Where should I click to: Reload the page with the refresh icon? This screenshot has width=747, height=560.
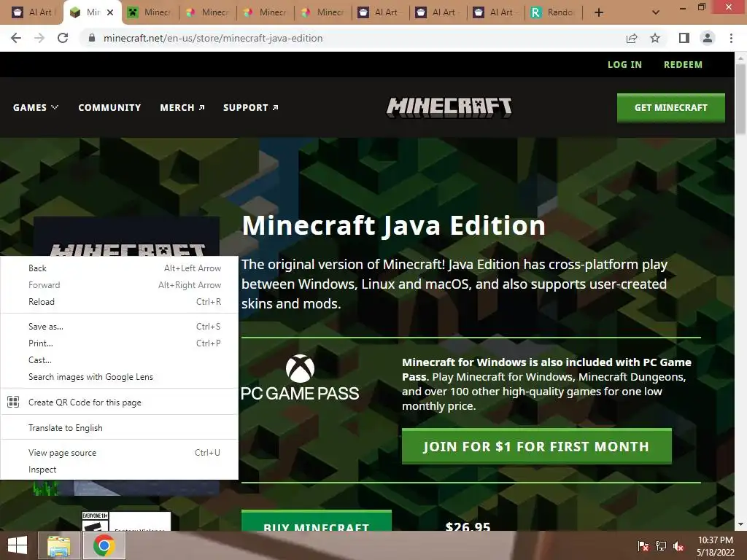tap(63, 38)
